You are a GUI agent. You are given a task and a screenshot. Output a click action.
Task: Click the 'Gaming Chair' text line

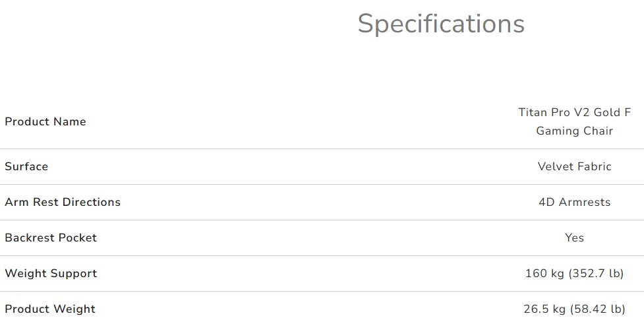575,131
